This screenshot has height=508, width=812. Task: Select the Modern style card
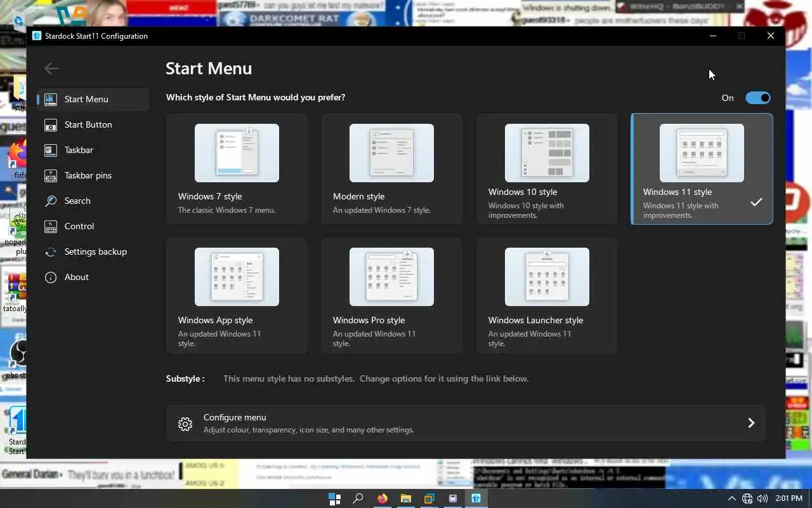pyautogui.click(x=391, y=169)
